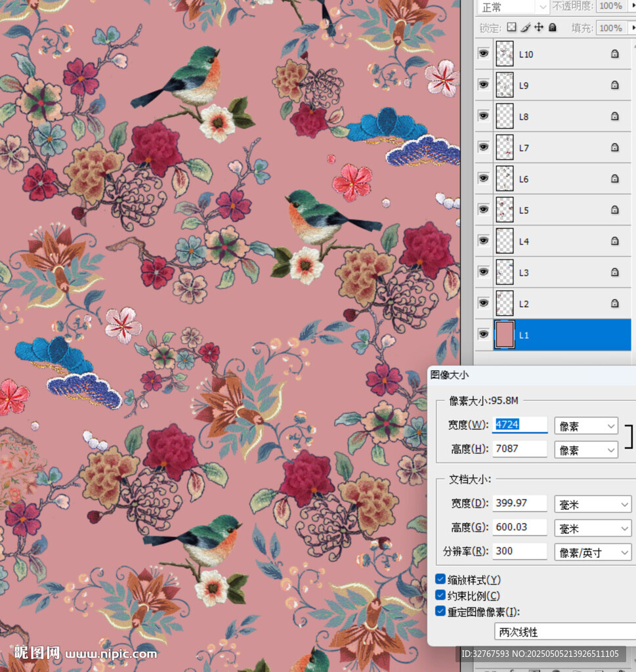Click the L1 layer pink color thumbnail
Viewport: 636px width, 672px height.
coord(504,335)
